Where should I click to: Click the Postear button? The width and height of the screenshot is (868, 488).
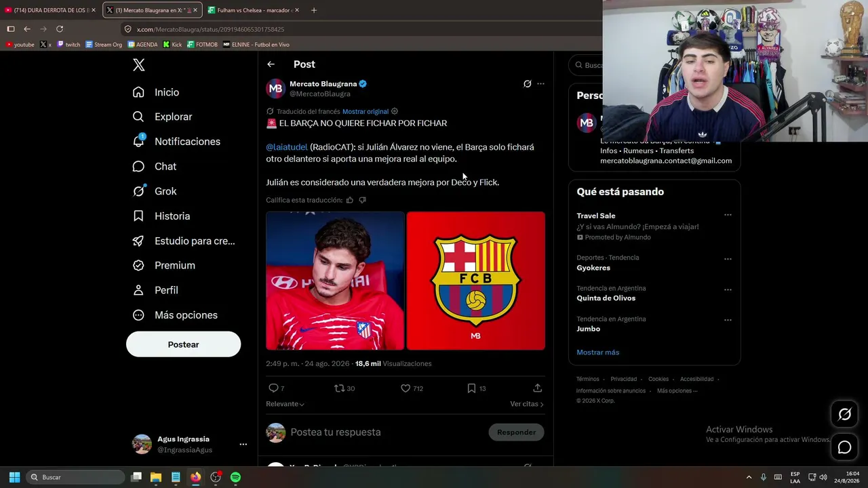183,344
